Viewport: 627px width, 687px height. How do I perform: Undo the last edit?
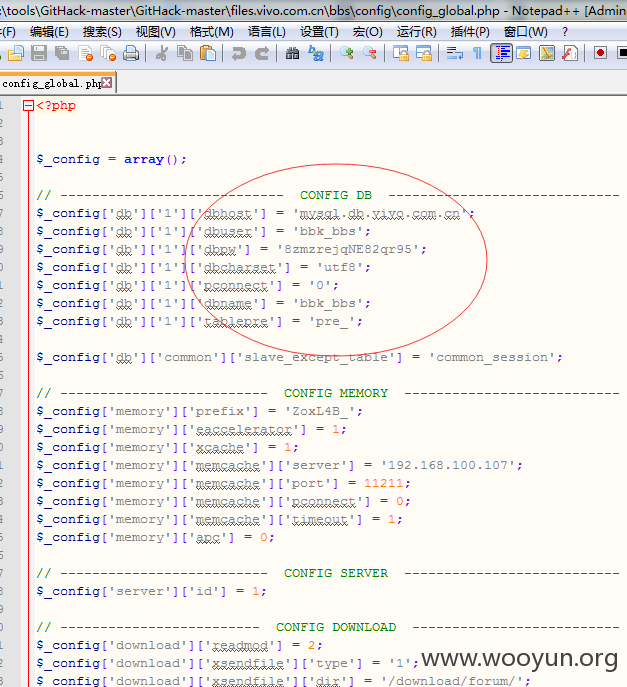239,53
